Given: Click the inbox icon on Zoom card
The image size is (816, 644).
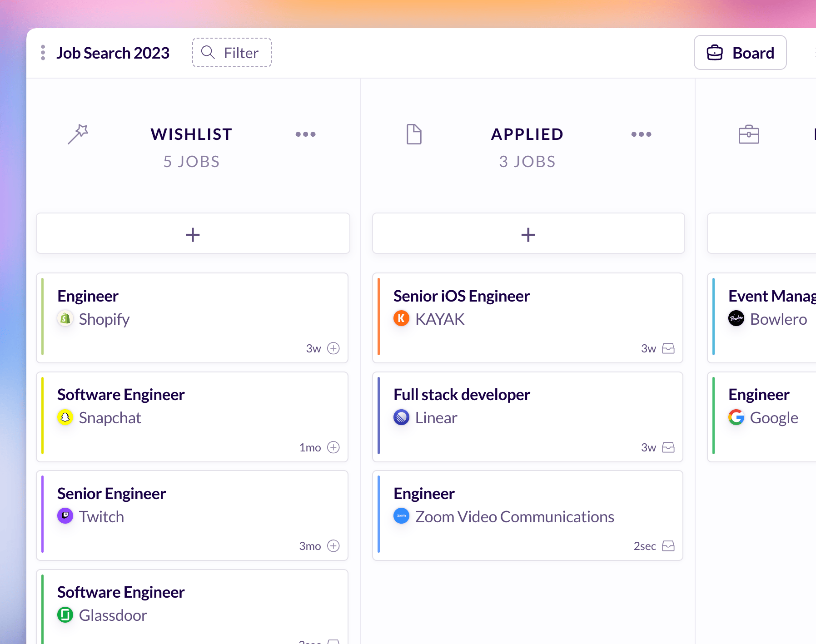Looking at the screenshot, I should [668, 546].
